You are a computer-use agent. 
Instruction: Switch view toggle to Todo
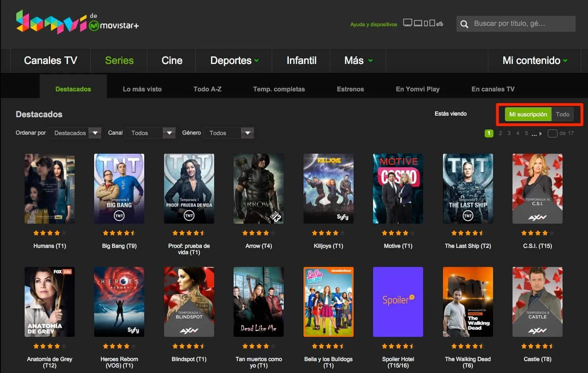point(563,114)
